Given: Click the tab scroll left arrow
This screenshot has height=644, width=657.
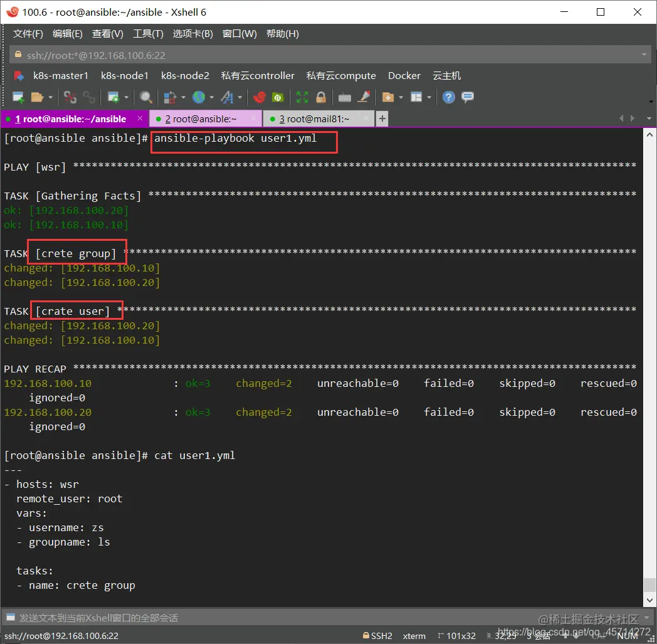Looking at the screenshot, I should click(x=621, y=119).
